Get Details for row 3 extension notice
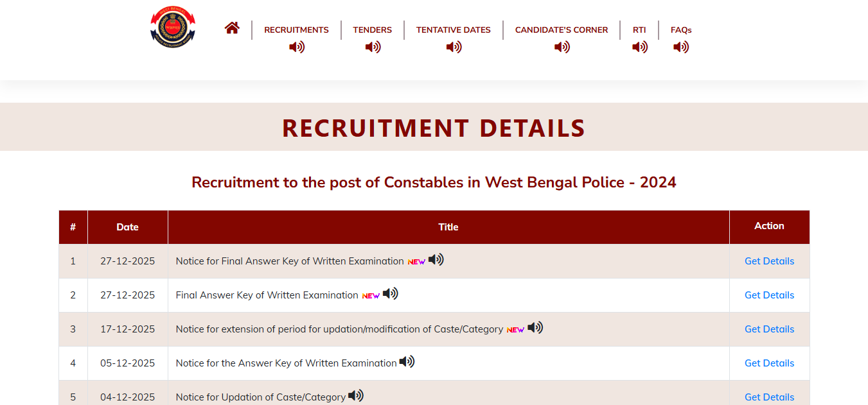 coord(769,329)
